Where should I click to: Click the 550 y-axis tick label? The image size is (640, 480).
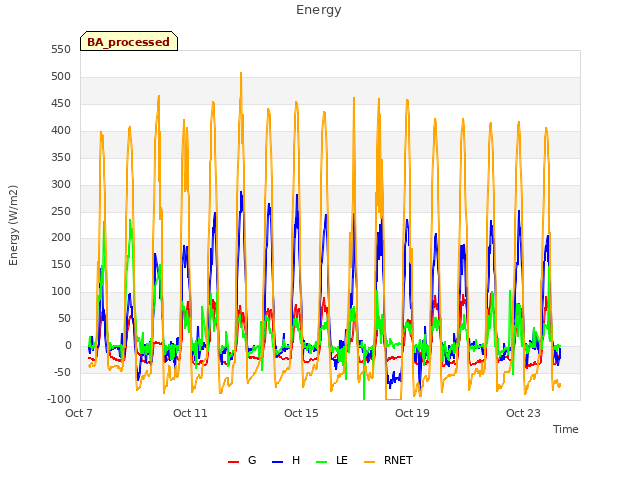coord(61,49)
